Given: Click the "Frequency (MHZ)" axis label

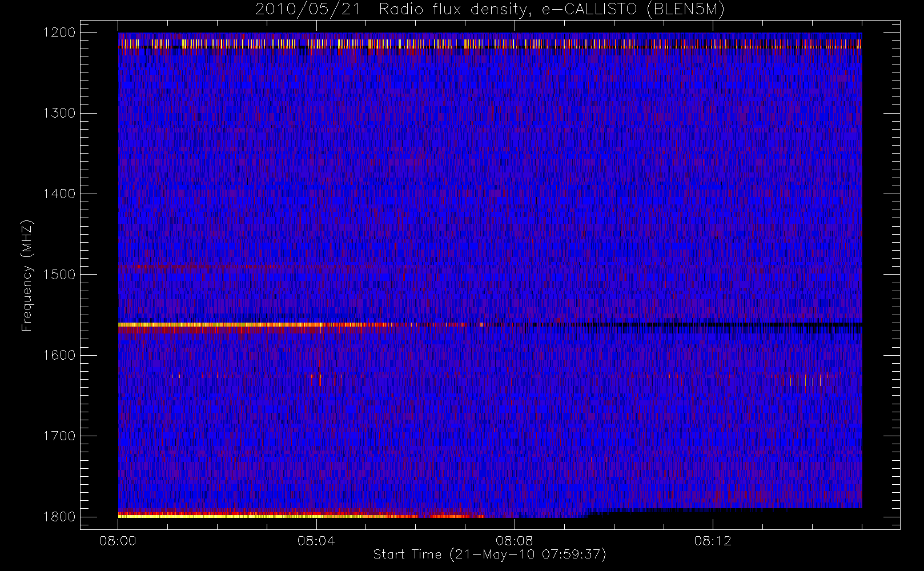Looking at the screenshot, I should point(27,275).
